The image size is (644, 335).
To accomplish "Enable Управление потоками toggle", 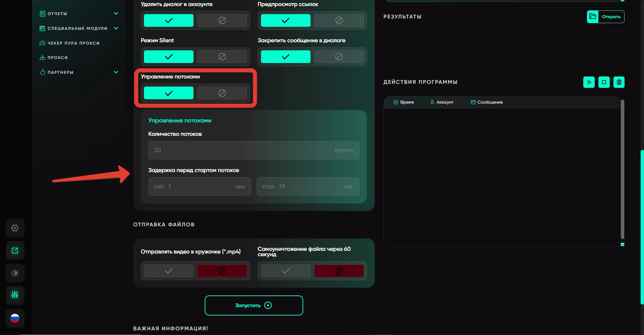I will [x=169, y=93].
